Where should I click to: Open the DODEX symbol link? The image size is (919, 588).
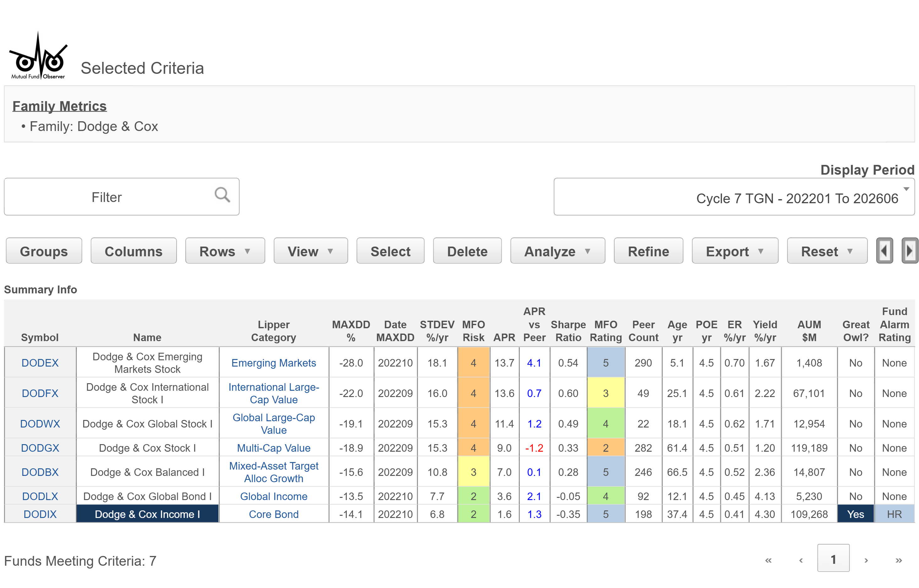click(x=40, y=363)
